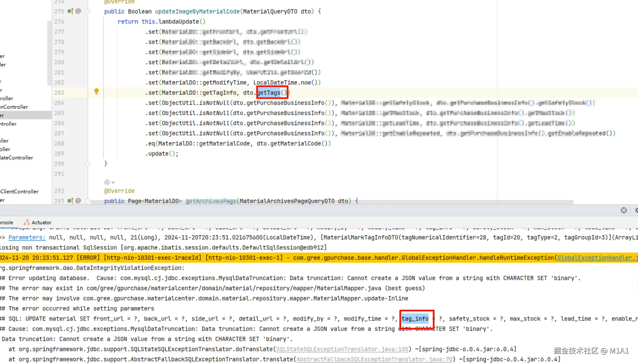Click the implements gutter icon on line 275
Image resolution: width=638 pixels, height=364 pixels.
click(x=70, y=11)
